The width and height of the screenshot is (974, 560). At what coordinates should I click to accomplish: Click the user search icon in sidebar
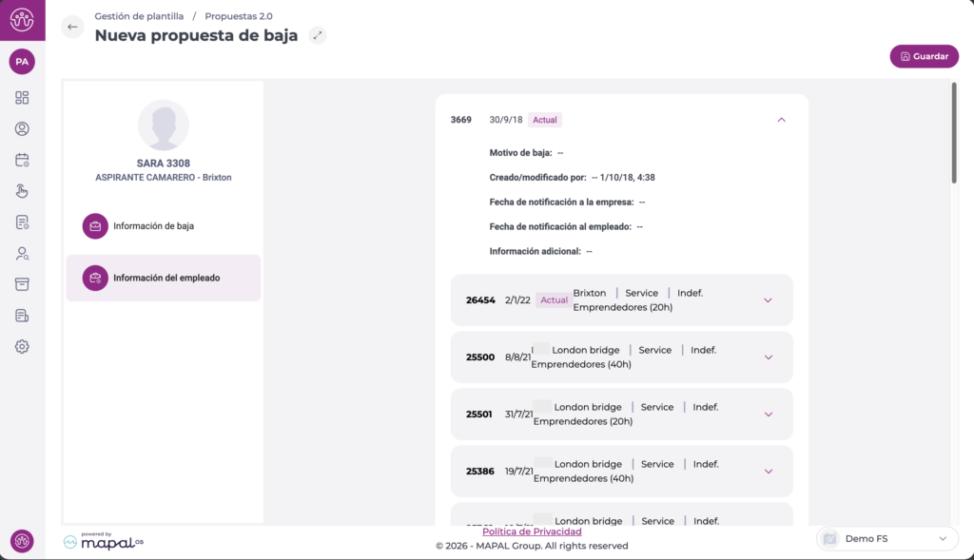(x=22, y=254)
